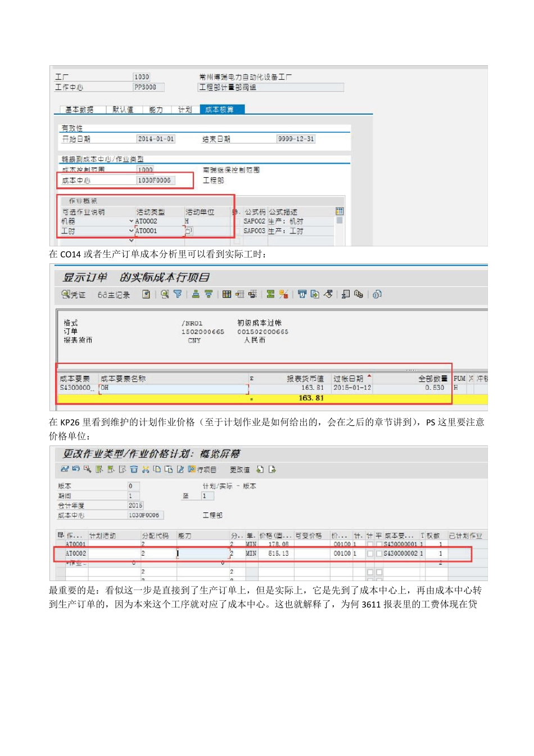Click the 更改值 change values button

point(240,469)
